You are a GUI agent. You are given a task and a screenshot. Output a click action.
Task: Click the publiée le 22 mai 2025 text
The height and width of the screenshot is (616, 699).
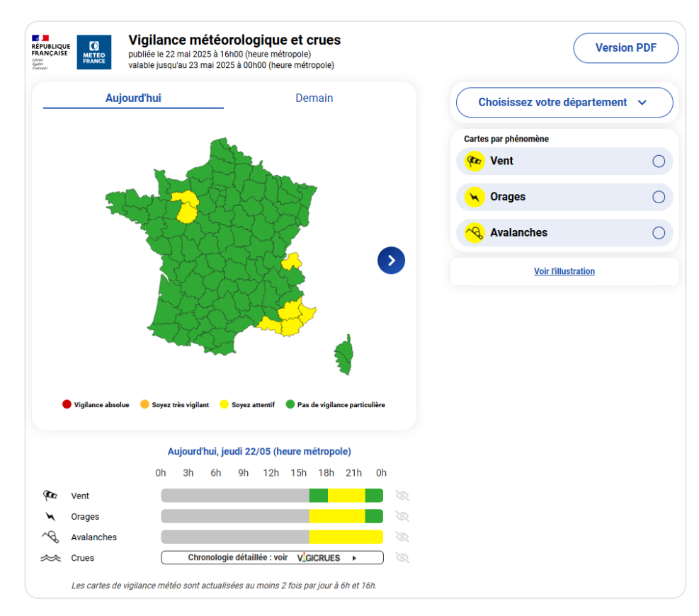tap(220, 55)
